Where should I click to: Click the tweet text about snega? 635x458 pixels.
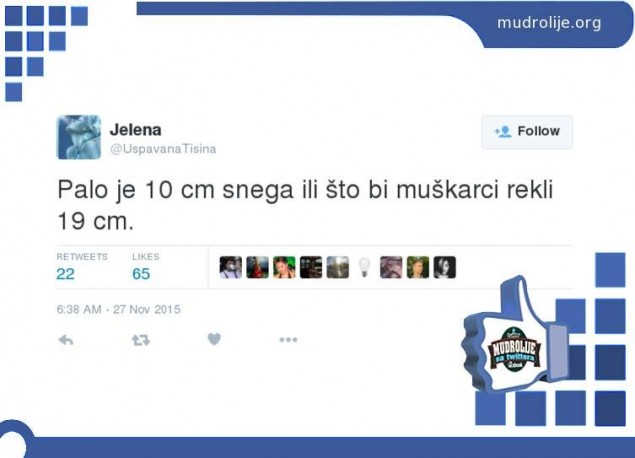[x=305, y=205]
